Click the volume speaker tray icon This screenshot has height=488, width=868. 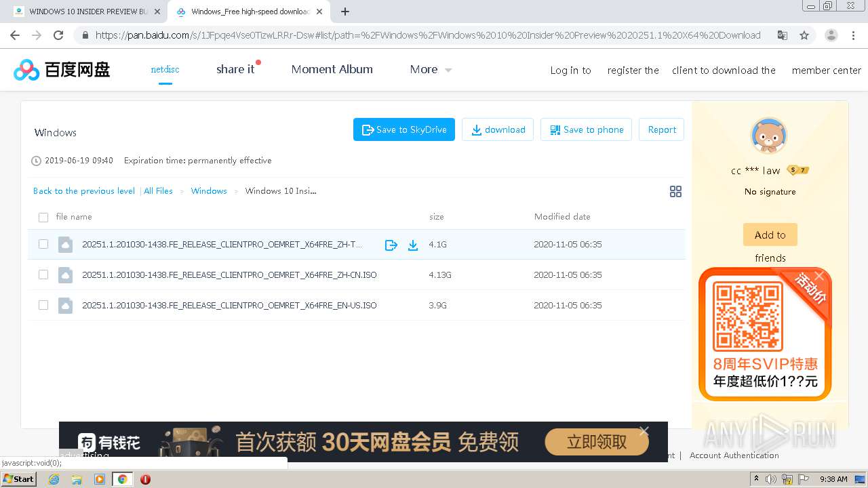[771, 479]
